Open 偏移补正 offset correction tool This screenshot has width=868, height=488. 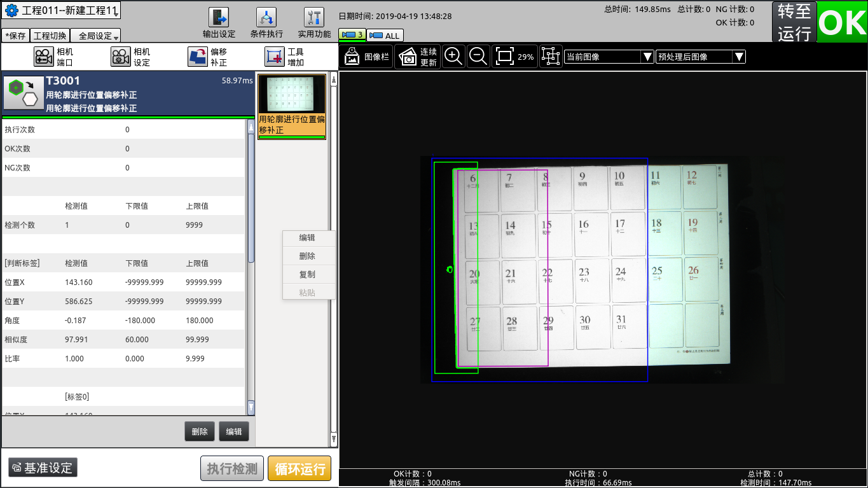[x=207, y=57]
